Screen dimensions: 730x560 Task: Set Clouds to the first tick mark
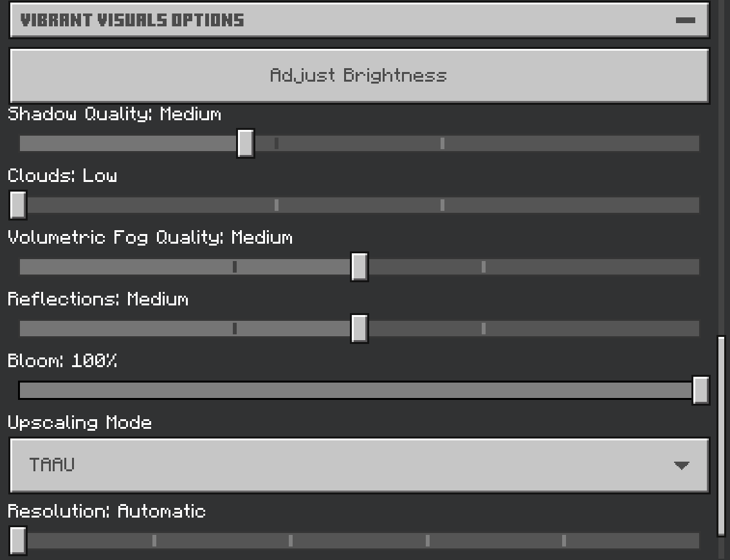tap(277, 205)
